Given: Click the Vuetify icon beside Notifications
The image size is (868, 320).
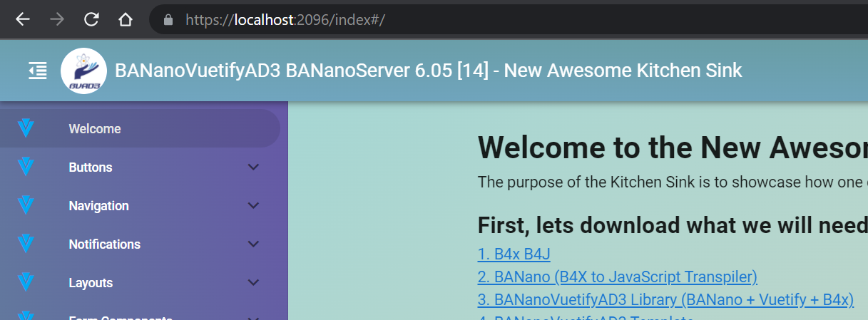Looking at the screenshot, I should tap(26, 244).
